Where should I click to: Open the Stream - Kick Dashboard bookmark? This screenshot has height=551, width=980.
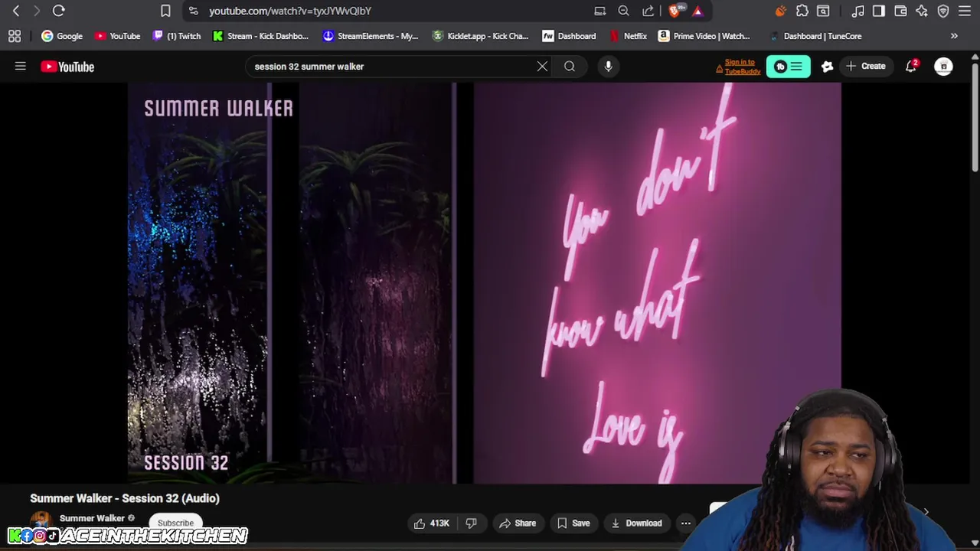point(260,36)
